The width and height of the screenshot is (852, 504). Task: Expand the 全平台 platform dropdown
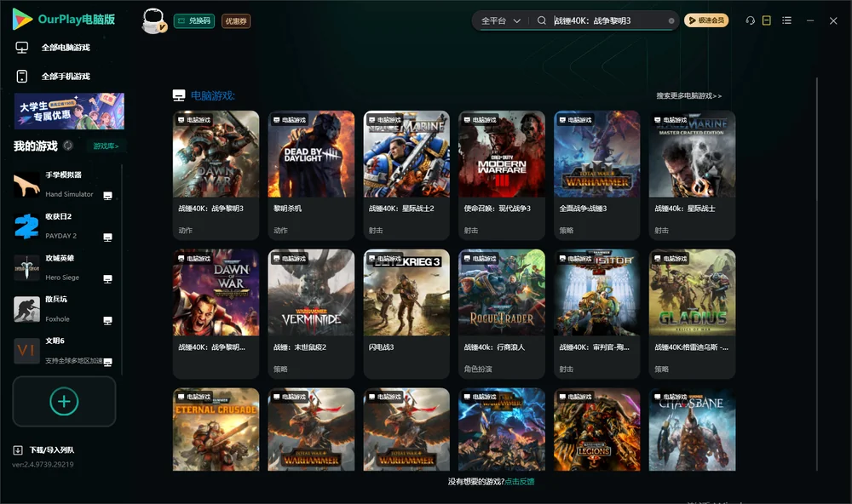(x=500, y=20)
